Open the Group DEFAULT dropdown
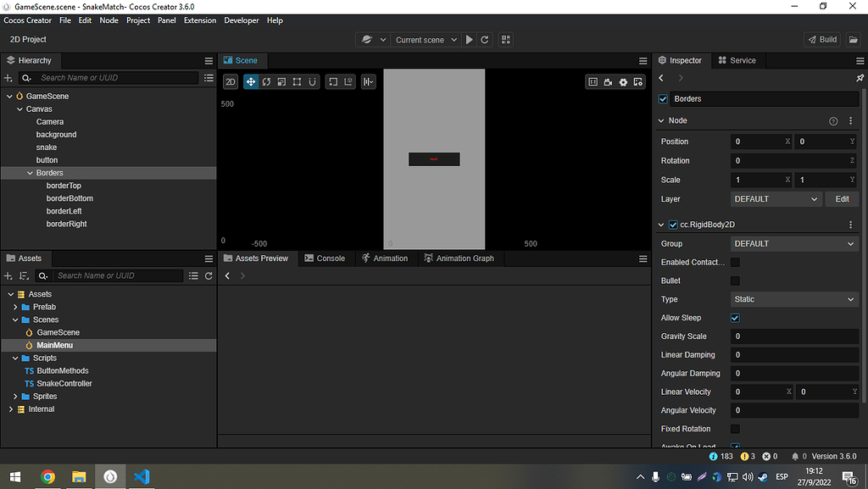The width and height of the screenshot is (868, 489). [794, 244]
